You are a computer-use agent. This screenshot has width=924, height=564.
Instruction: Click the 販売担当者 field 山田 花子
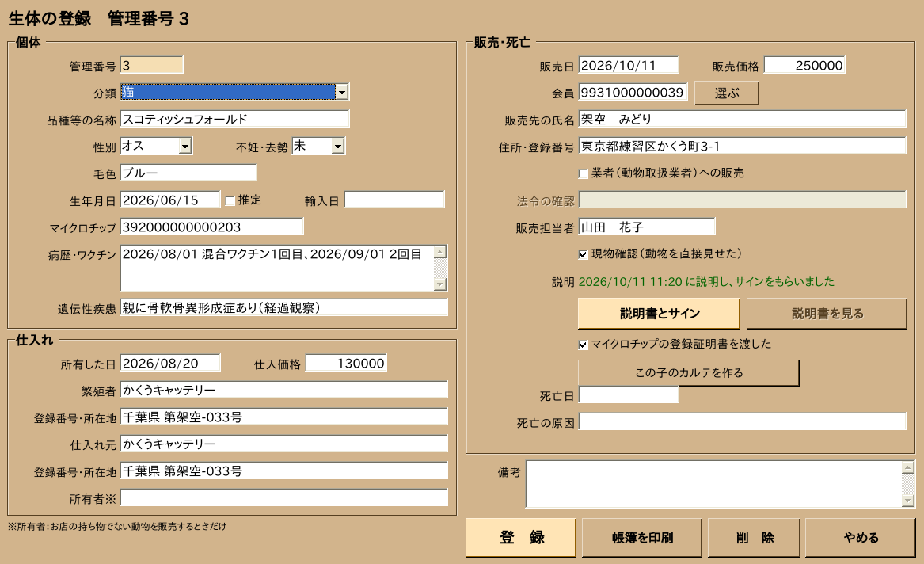[x=647, y=227]
